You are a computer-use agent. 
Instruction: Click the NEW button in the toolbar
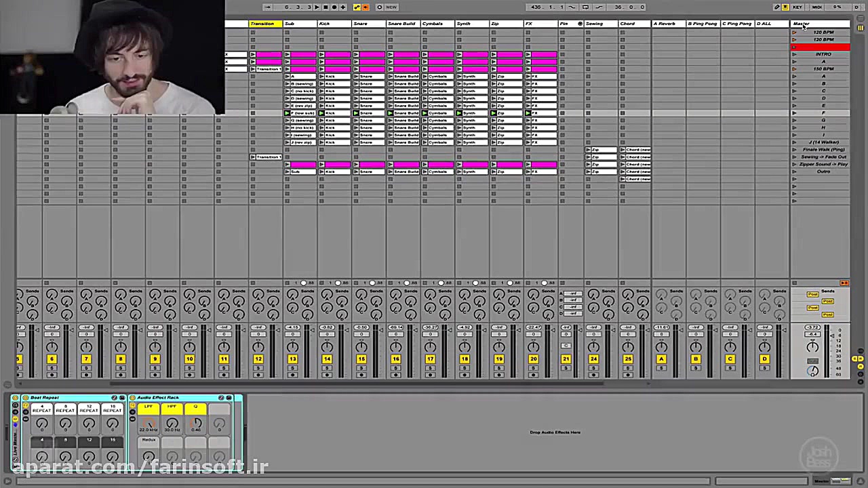tap(391, 7)
